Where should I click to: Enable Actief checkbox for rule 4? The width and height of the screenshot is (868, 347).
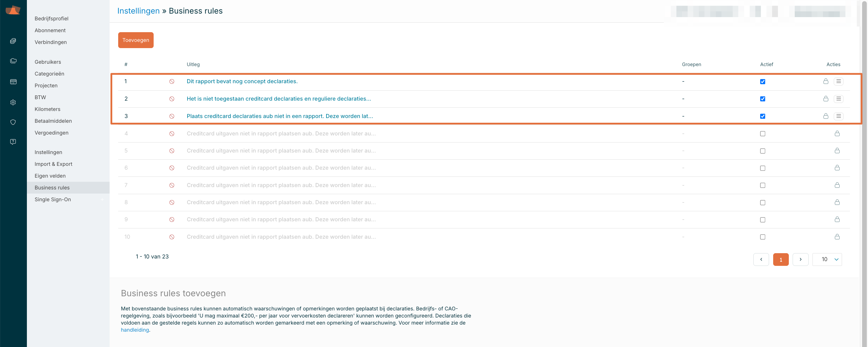point(763,134)
